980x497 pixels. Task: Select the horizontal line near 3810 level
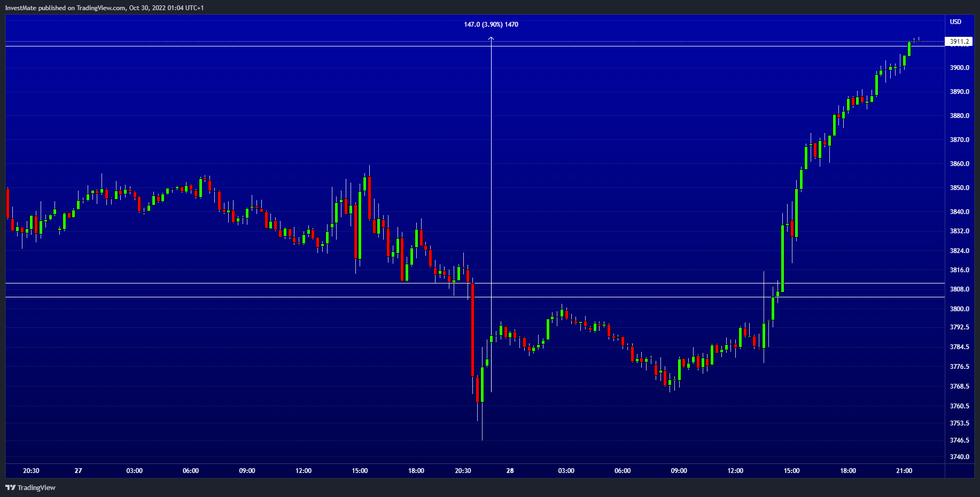[x=475, y=283]
